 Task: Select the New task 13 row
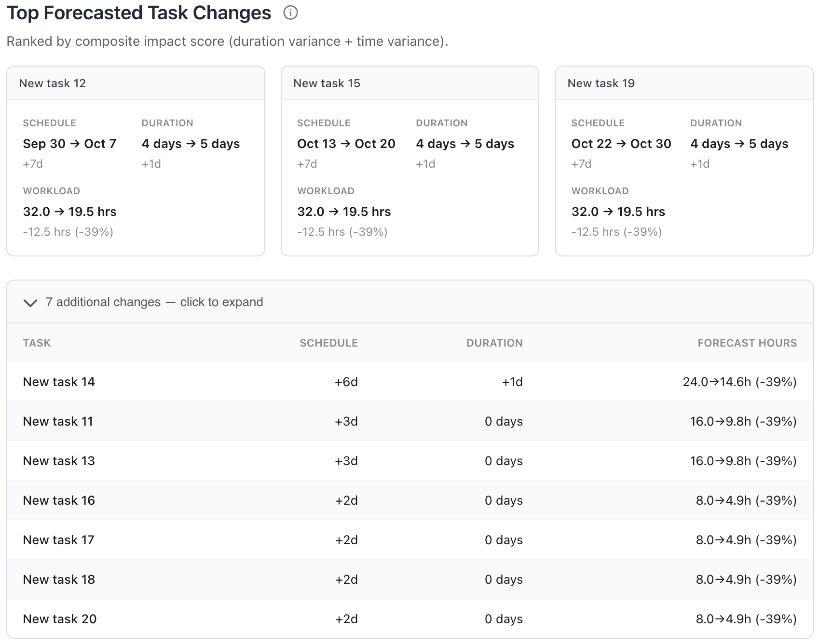coord(410,461)
